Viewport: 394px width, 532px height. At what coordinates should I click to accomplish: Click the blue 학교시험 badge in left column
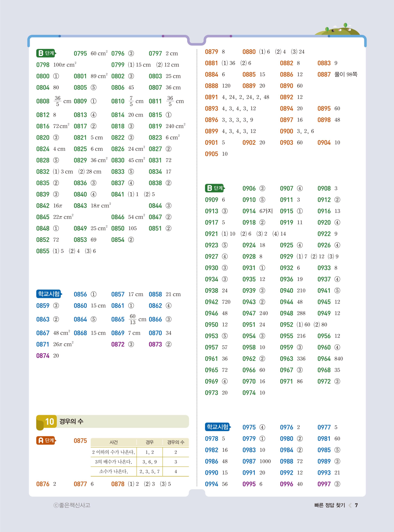[x=49, y=294]
